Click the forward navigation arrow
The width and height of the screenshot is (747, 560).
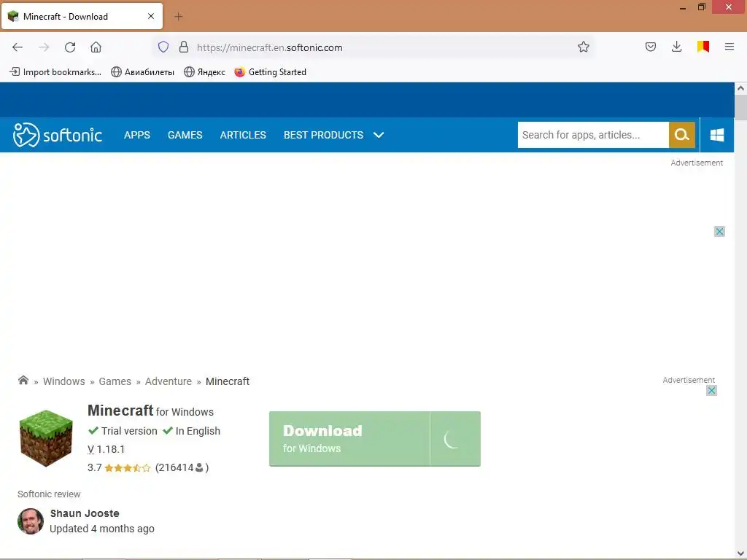[44, 47]
